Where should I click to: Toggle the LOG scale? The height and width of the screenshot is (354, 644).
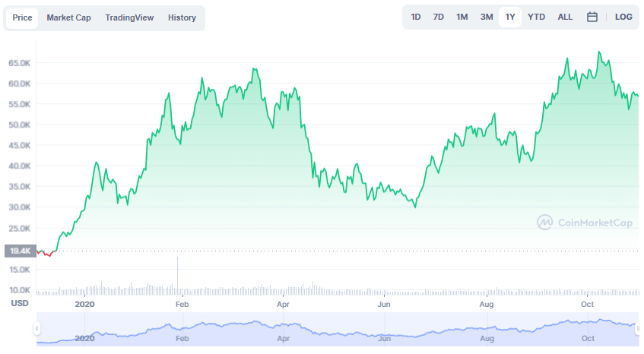pyautogui.click(x=623, y=17)
